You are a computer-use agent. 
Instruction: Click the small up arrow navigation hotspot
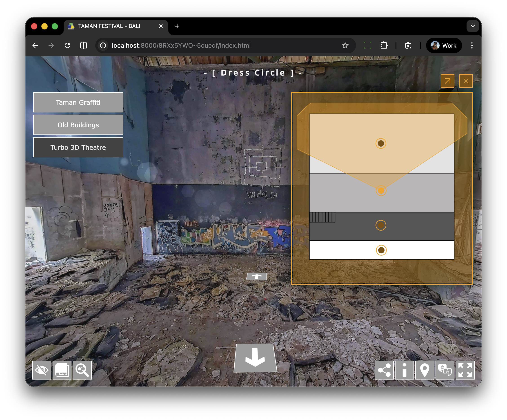pyautogui.click(x=256, y=277)
